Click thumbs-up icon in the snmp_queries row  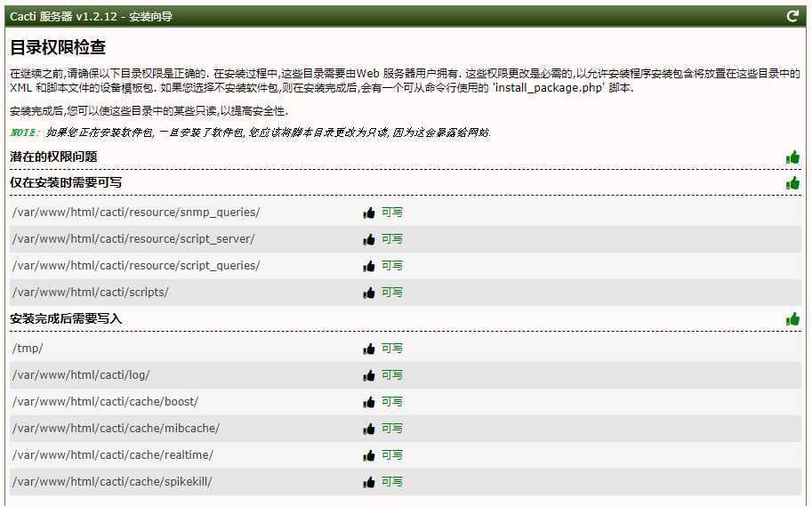pos(369,213)
